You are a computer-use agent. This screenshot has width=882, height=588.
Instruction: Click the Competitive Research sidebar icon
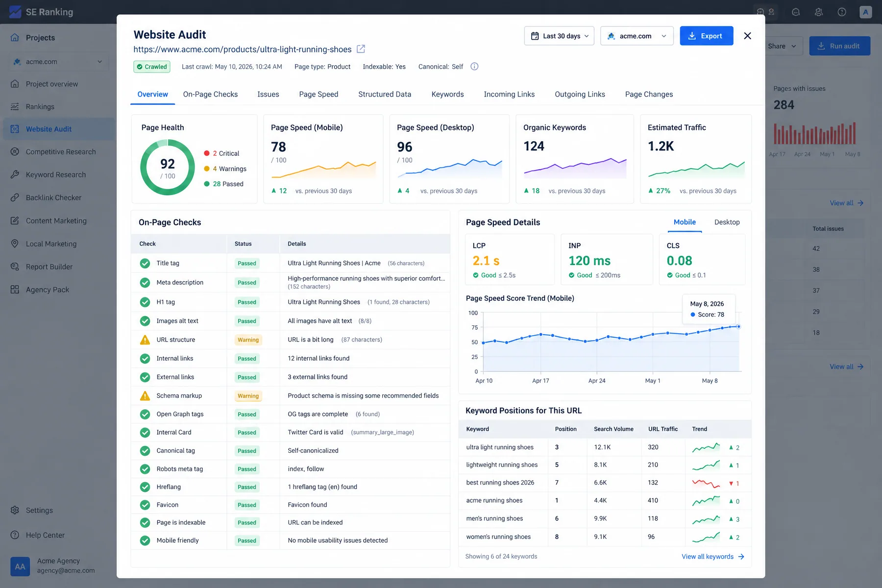coord(15,152)
